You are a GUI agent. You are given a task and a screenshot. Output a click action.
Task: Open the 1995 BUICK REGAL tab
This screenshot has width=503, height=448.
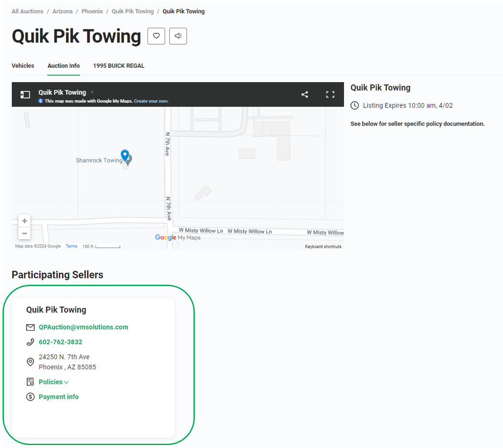click(x=119, y=66)
